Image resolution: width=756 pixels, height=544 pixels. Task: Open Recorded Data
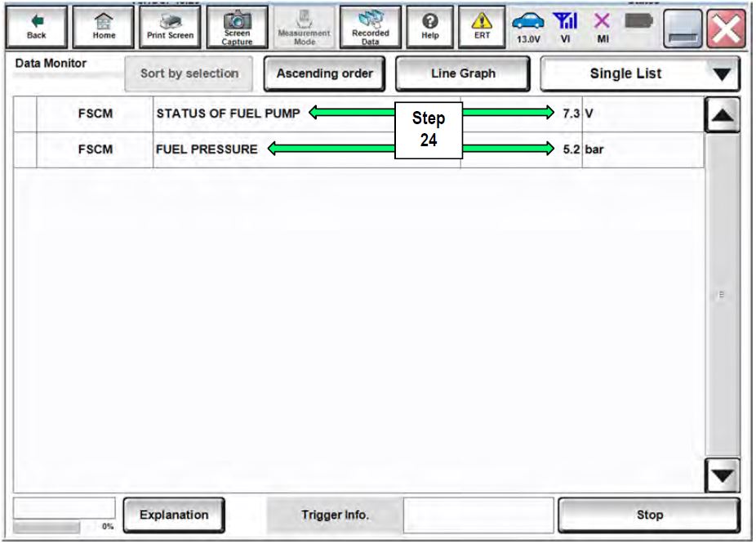click(x=371, y=27)
